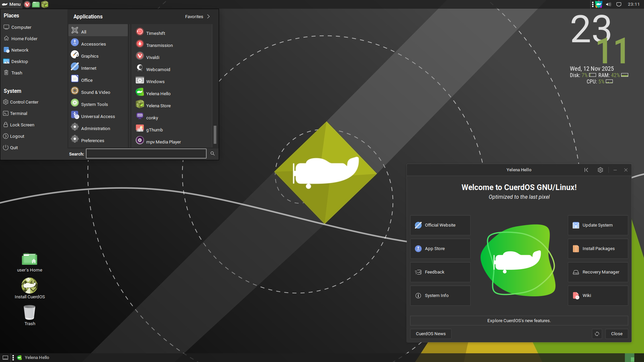Open mpv Media Player entry
The width and height of the screenshot is (644, 362).
(163, 142)
